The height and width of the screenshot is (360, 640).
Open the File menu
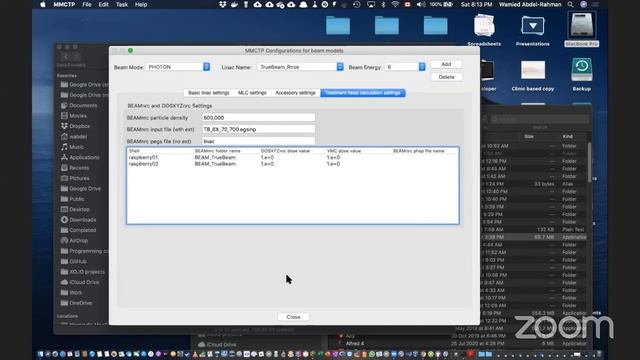[x=87, y=4]
